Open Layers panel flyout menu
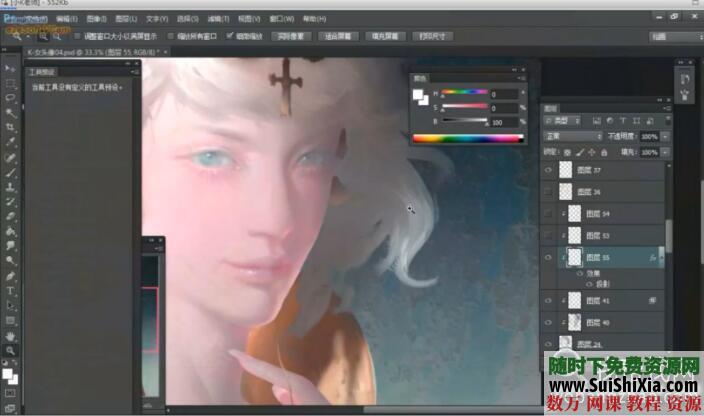704x416 pixels. 667,109
